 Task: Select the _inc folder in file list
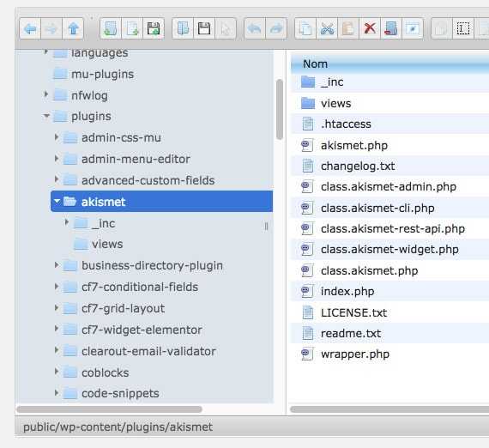click(x=389, y=82)
